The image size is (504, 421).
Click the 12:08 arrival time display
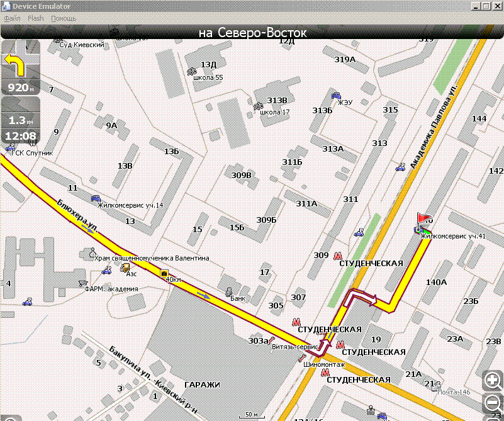(x=21, y=136)
